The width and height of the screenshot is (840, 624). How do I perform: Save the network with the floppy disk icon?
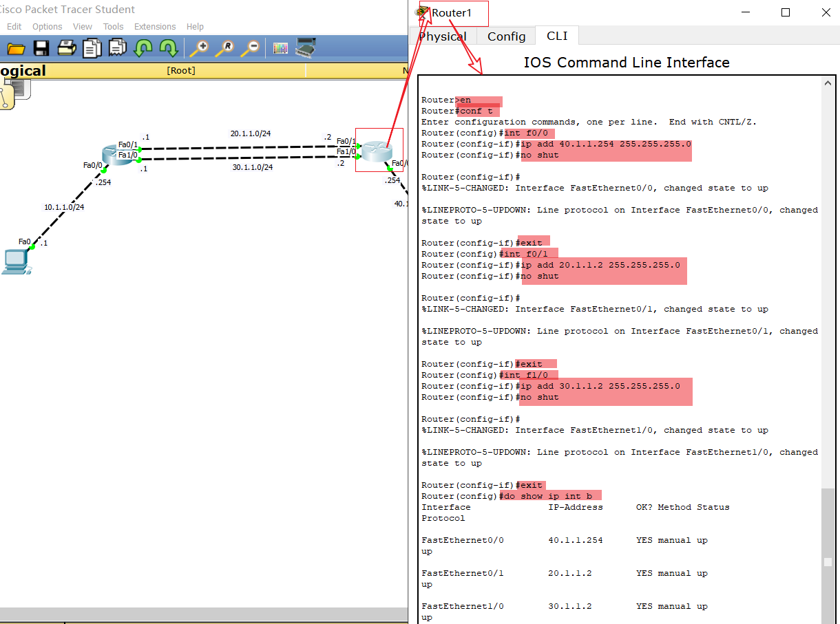(x=41, y=48)
